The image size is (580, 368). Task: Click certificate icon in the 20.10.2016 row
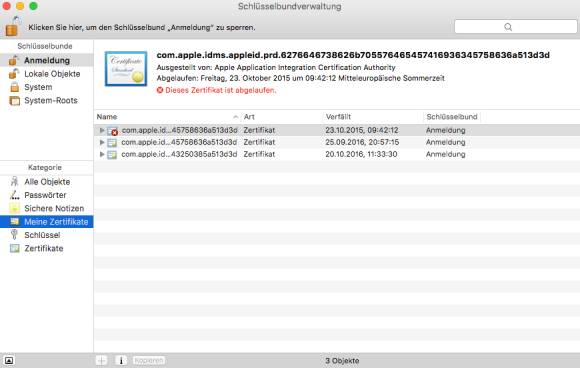point(112,155)
